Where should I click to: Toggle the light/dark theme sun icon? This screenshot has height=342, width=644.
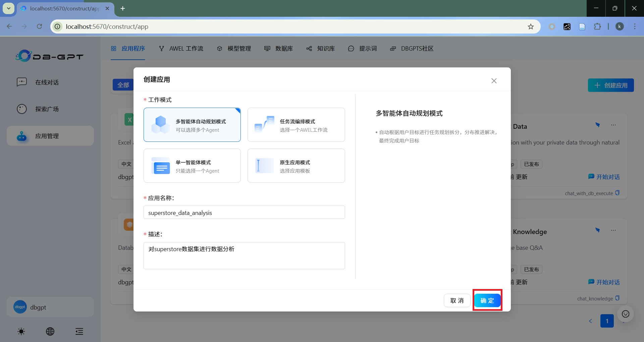coord(21,332)
